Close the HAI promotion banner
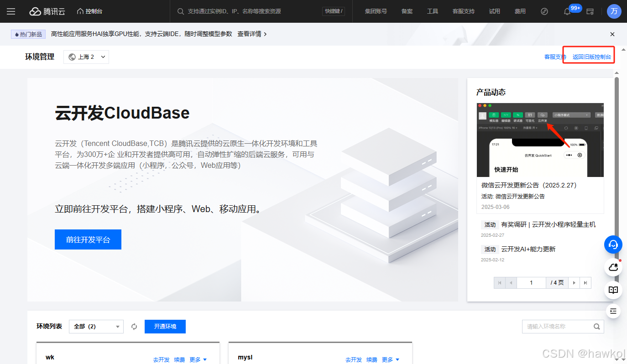 pos(612,34)
